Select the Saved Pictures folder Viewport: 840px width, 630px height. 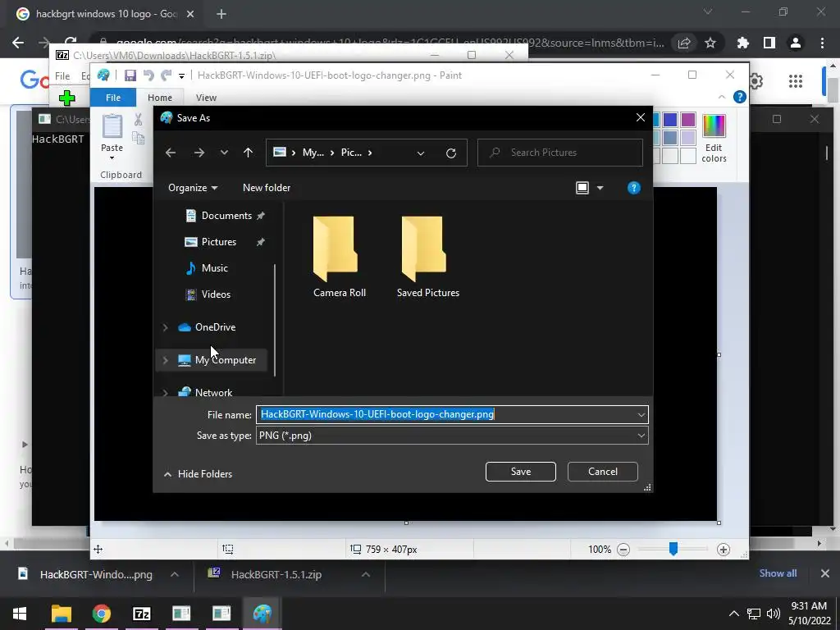click(x=428, y=257)
